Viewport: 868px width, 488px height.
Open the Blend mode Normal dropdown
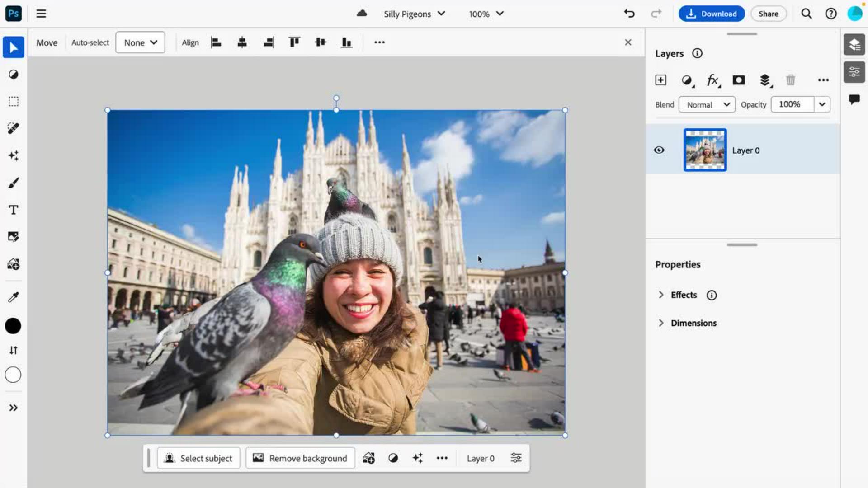click(707, 104)
